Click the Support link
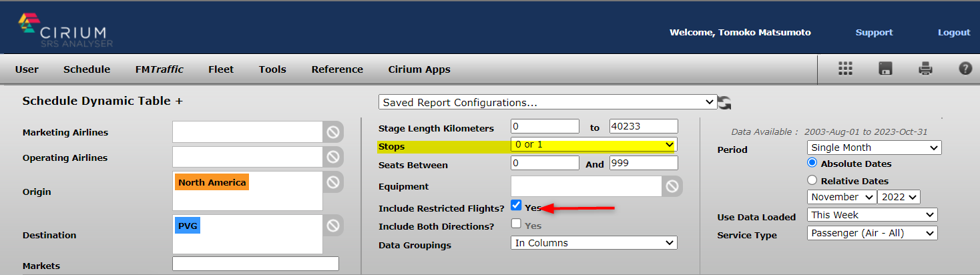 click(x=874, y=32)
